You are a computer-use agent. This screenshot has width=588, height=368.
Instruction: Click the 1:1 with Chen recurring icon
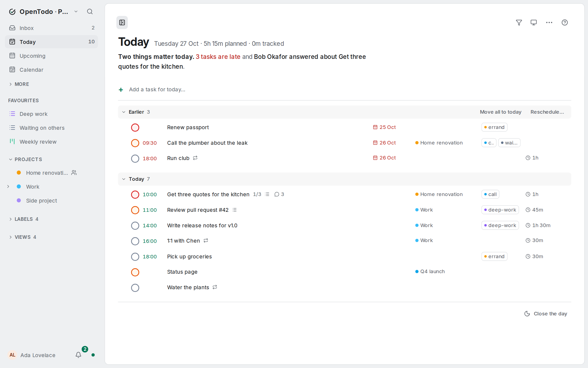click(206, 240)
